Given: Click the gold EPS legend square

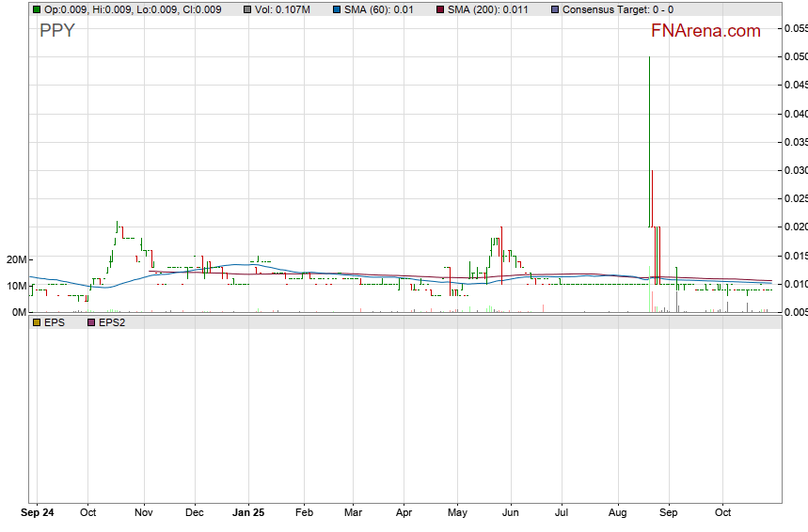Looking at the screenshot, I should 37,322.
